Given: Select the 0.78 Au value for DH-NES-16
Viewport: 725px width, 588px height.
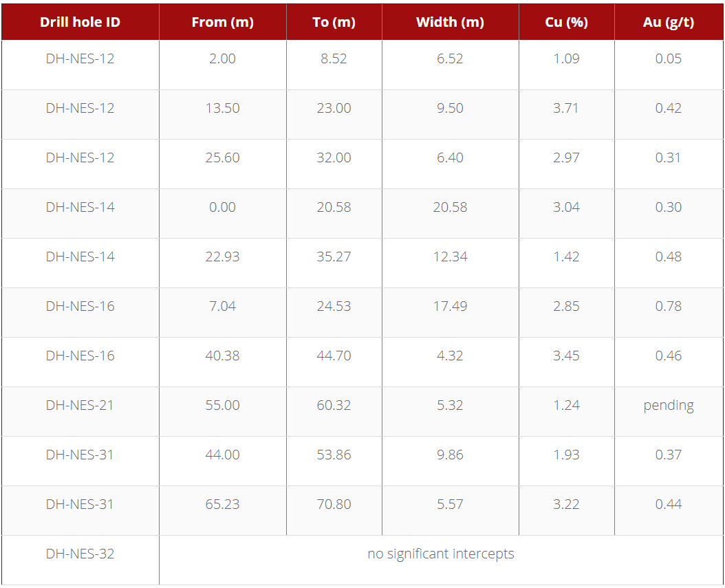Looking at the screenshot, I should pos(669,306).
